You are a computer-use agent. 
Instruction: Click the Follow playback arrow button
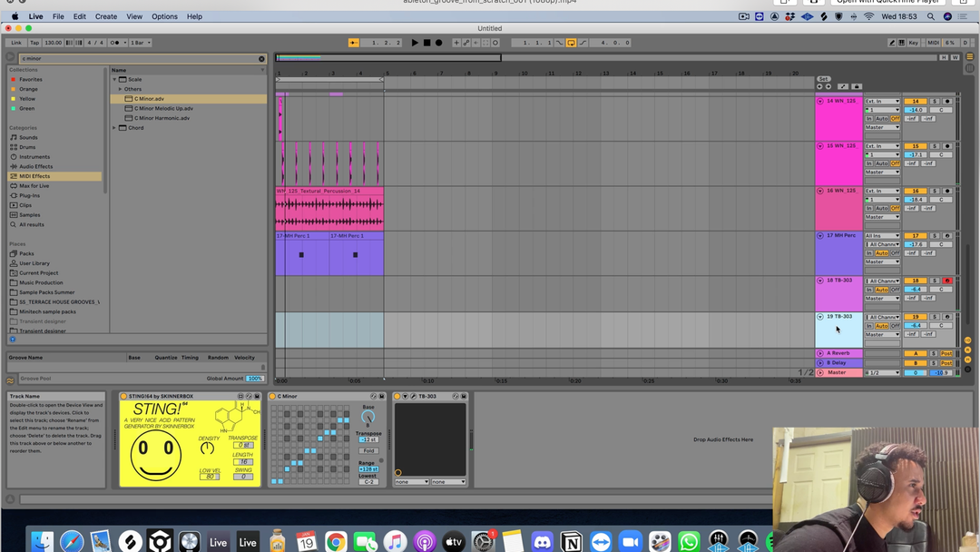point(354,43)
